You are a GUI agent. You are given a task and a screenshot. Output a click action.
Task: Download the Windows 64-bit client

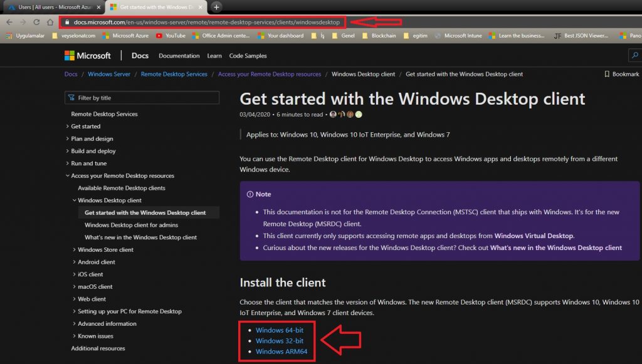279,330
